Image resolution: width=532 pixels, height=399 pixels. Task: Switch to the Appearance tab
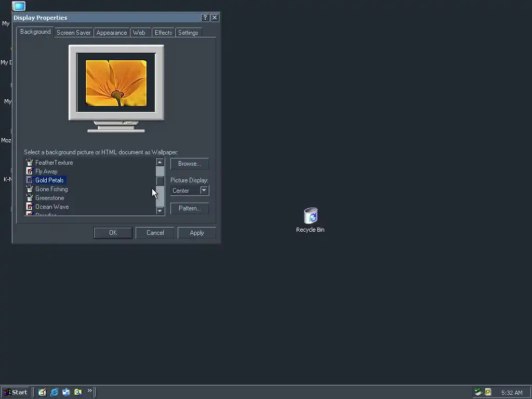pos(112,33)
